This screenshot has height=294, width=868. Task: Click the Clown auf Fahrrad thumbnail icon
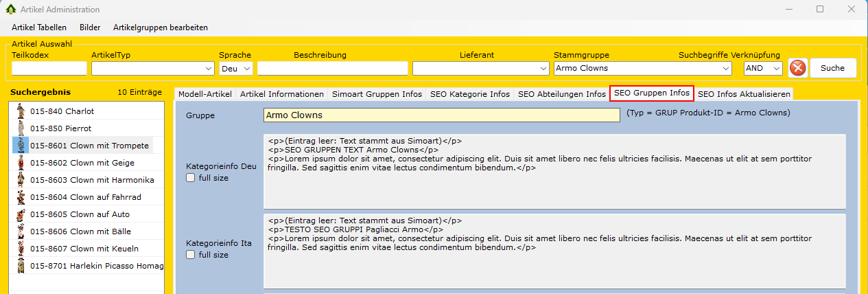tap(21, 197)
